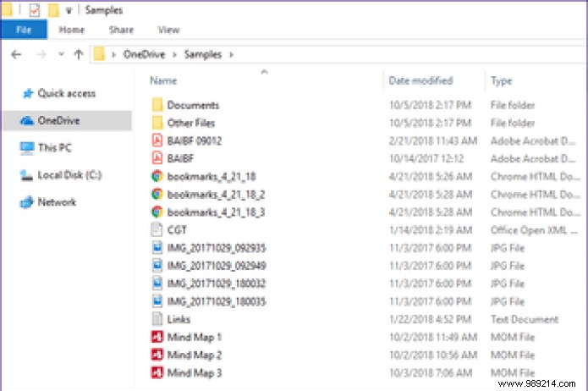The image size is (588, 391).
Task: Sort by the Type column header
Action: click(502, 80)
